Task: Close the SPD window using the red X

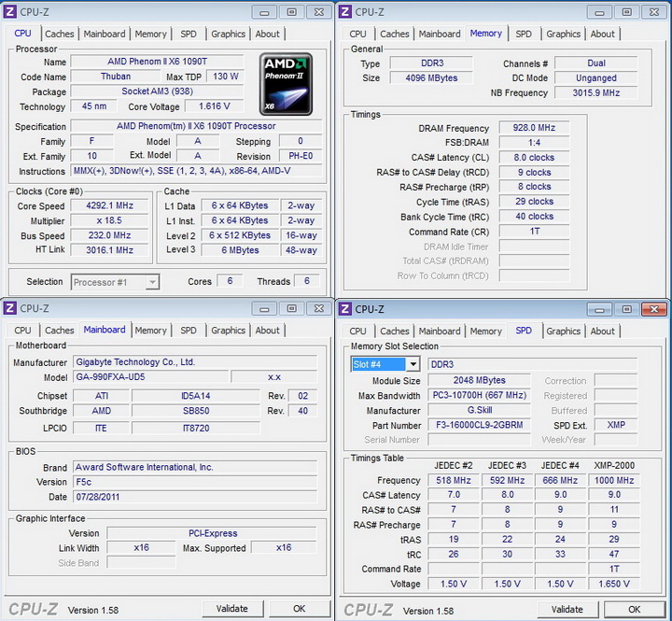Action: click(654, 309)
